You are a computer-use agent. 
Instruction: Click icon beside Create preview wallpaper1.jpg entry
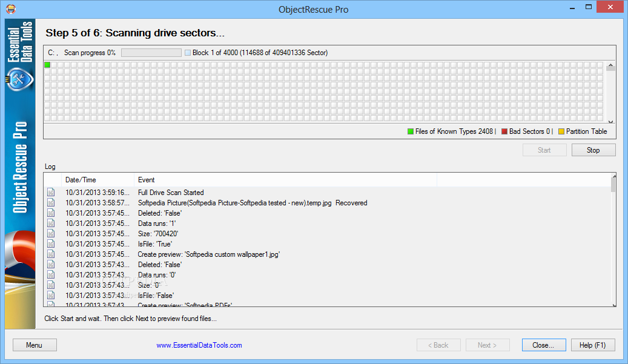51,254
